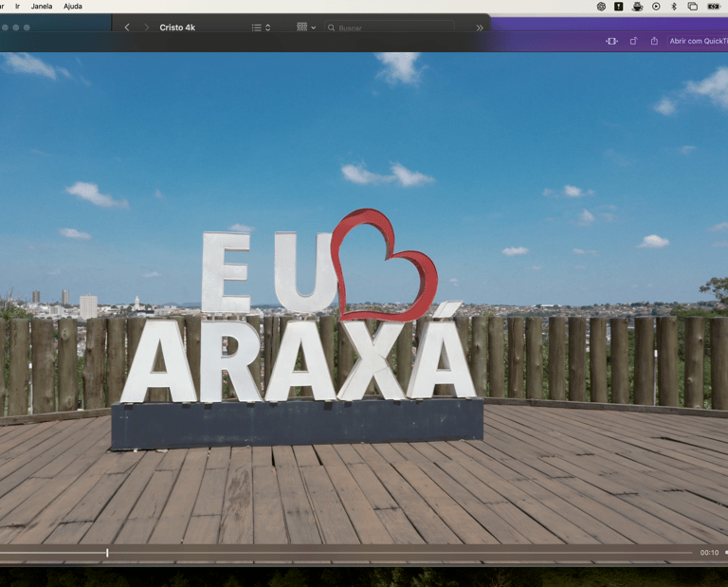
Task: Click the Buscar search field
Action: coord(389,28)
